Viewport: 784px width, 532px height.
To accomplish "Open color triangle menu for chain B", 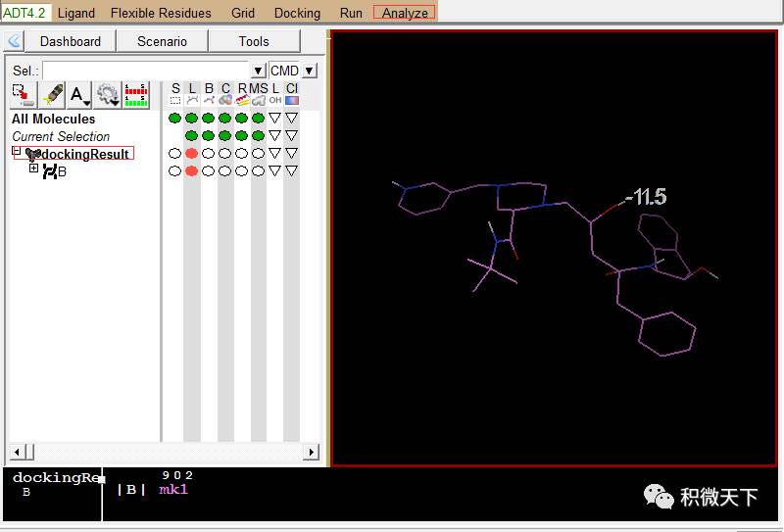I will pyautogui.click(x=291, y=171).
